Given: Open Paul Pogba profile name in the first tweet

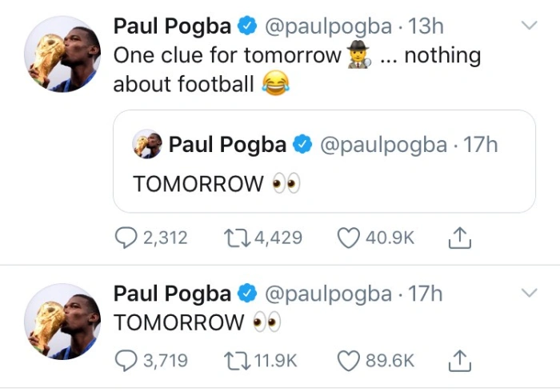Looking at the screenshot, I should [172, 26].
